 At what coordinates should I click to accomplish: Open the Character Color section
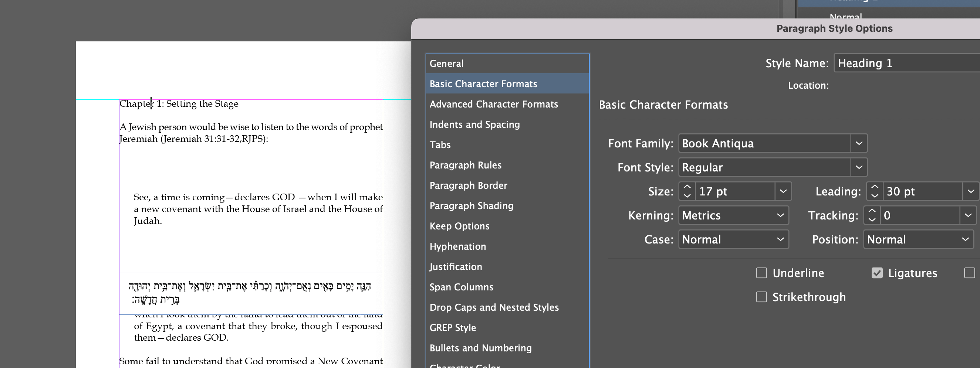point(465,365)
